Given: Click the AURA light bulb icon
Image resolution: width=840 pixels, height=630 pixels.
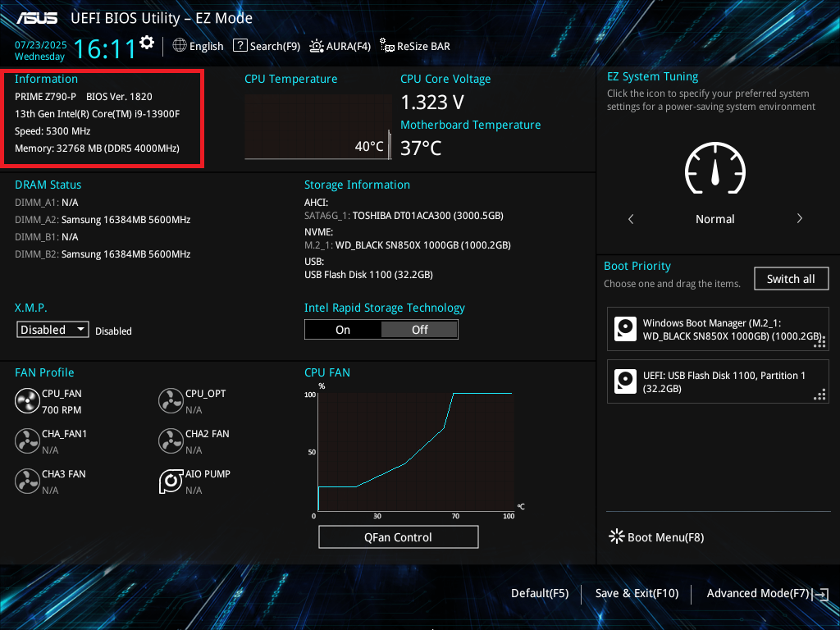Looking at the screenshot, I should click(317, 46).
